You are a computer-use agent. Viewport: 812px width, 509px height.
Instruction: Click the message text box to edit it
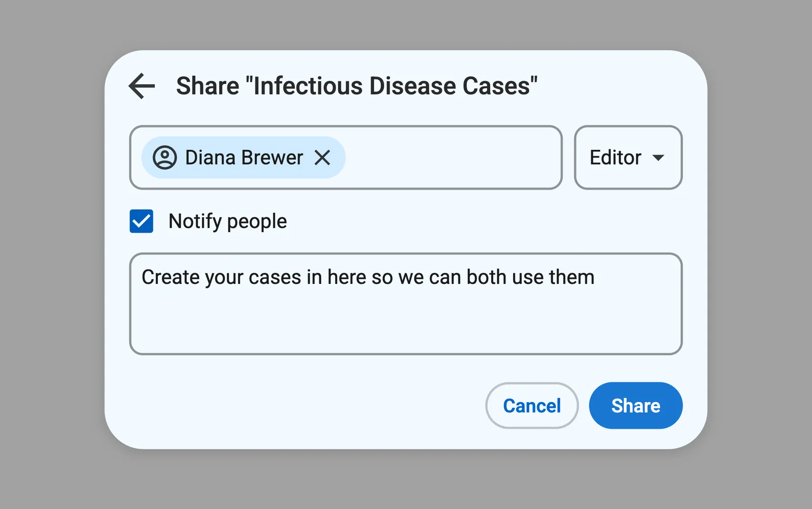[x=405, y=303]
